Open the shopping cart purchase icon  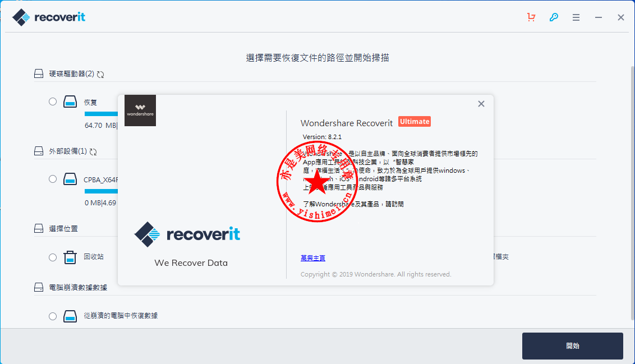click(x=531, y=17)
